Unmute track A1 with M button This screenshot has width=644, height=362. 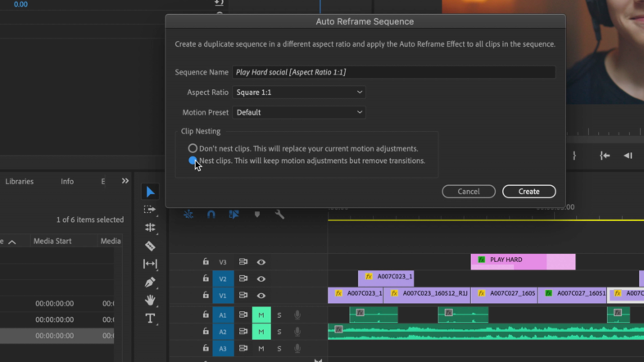(x=261, y=314)
